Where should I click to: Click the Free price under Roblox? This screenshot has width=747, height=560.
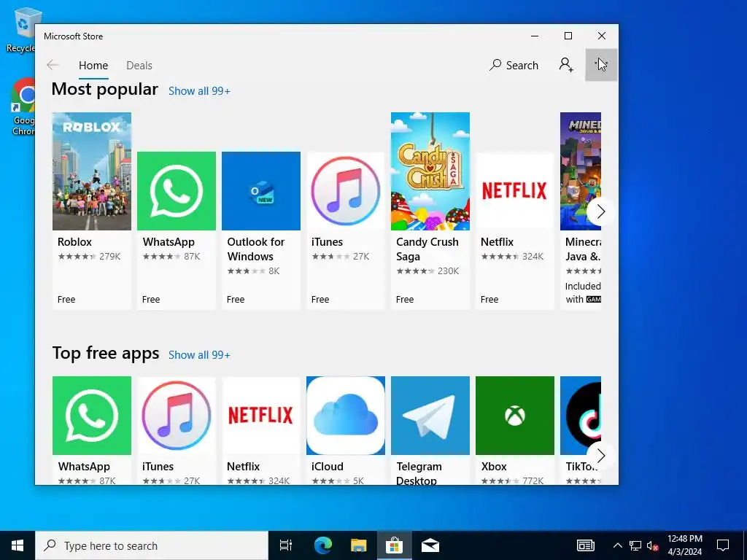[x=66, y=300]
